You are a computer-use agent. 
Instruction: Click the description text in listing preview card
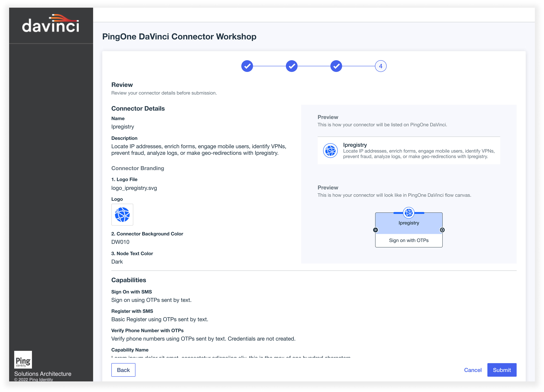click(419, 154)
